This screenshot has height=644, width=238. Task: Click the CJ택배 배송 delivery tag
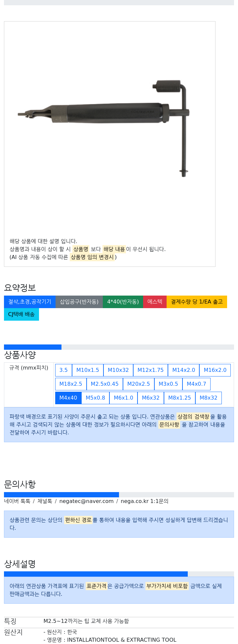pyautogui.click(x=21, y=314)
